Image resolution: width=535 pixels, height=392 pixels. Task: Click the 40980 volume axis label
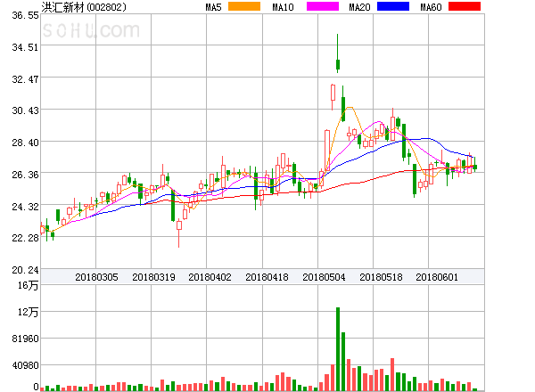[25, 365]
